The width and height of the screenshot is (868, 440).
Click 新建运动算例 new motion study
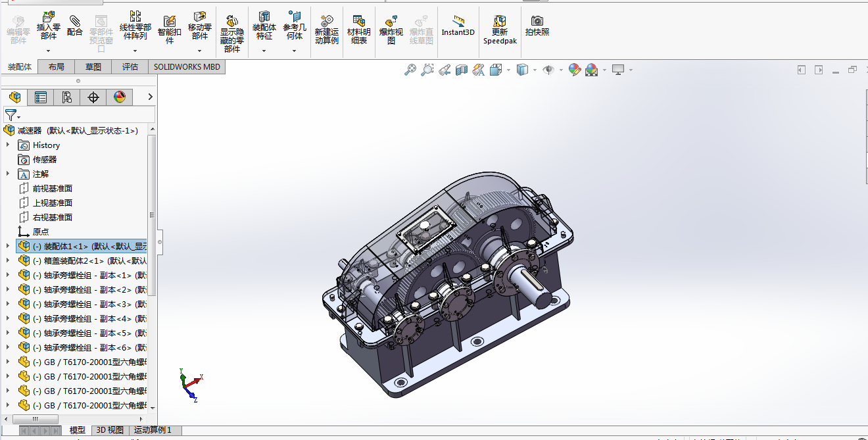click(x=327, y=29)
